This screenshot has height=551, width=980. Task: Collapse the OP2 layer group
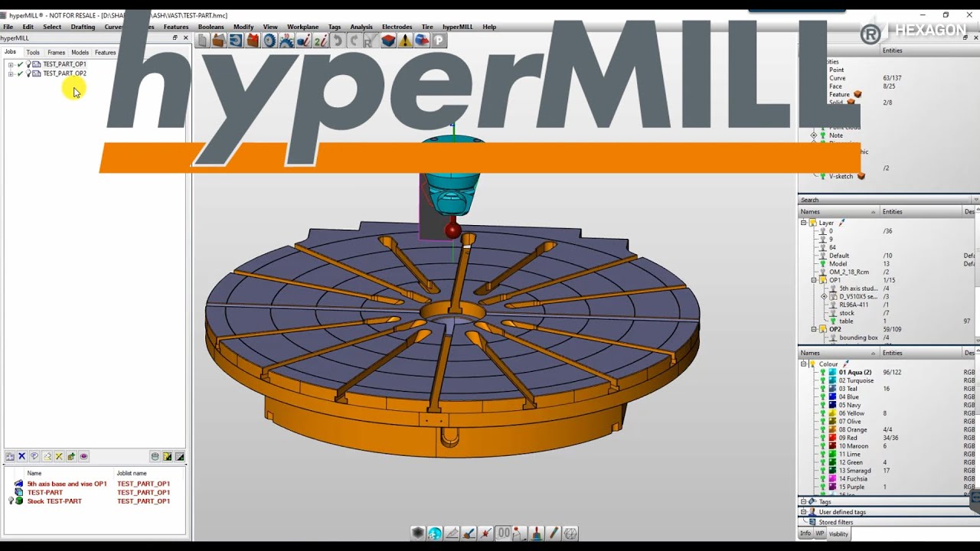[x=814, y=329]
